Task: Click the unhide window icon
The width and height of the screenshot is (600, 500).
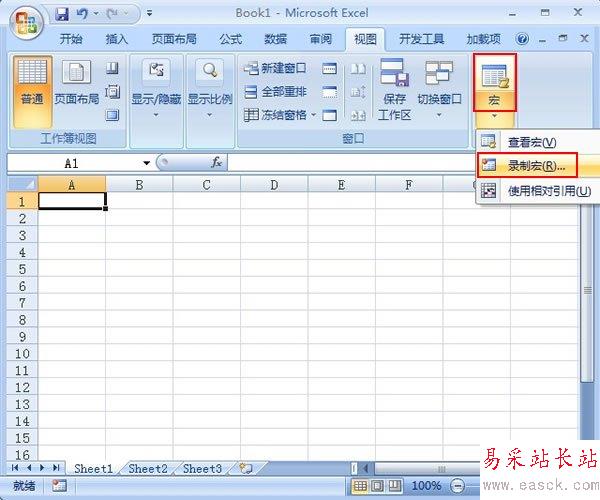Action: [x=329, y=115]
